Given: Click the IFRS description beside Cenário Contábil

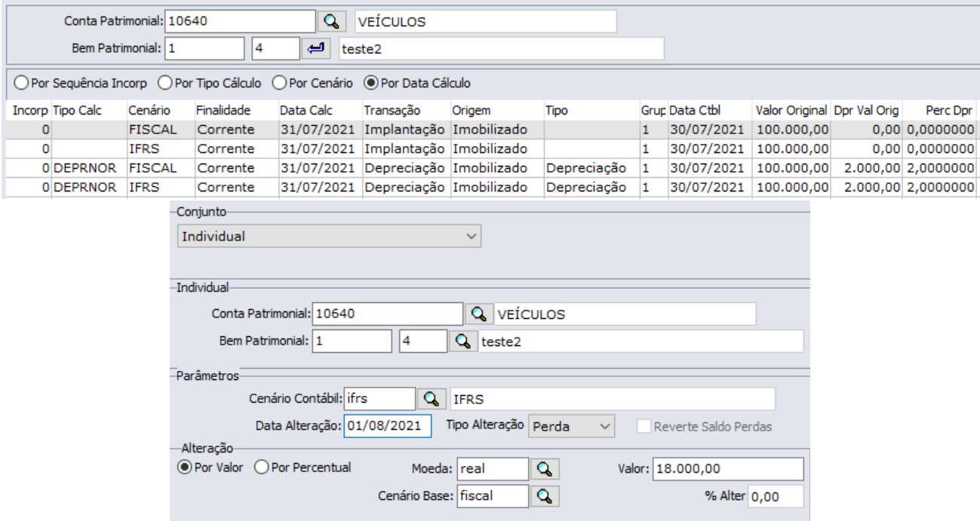Looking at the screenshot, I should tap(612, 397).
